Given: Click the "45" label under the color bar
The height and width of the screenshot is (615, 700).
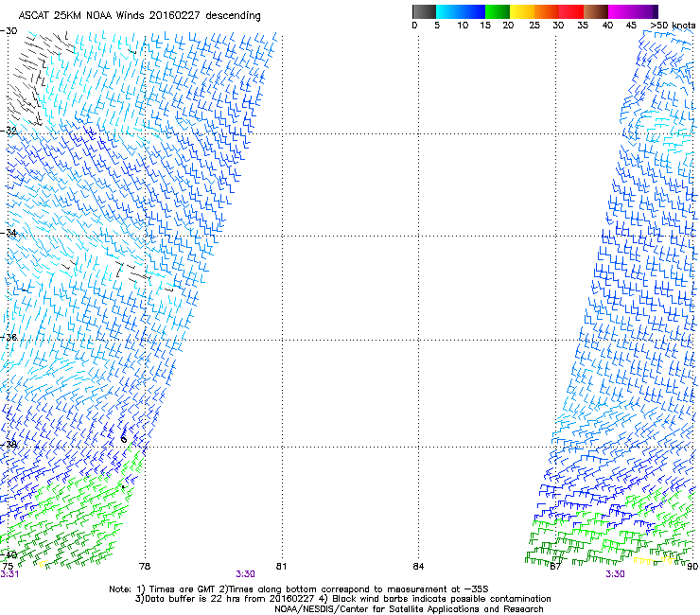Looking at the screenshot, I should (631, 26).
